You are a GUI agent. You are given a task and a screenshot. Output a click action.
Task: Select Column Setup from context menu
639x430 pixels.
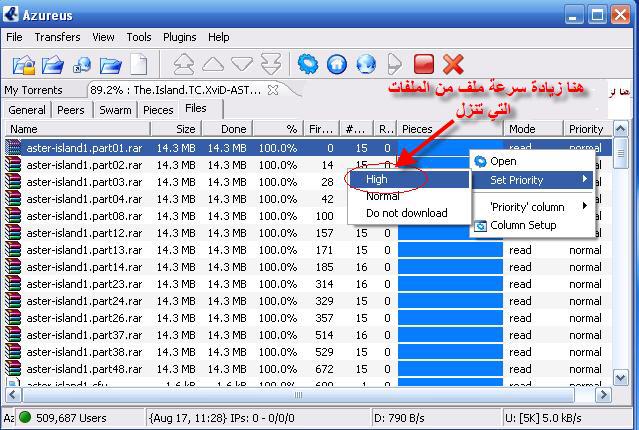[531, 225]
